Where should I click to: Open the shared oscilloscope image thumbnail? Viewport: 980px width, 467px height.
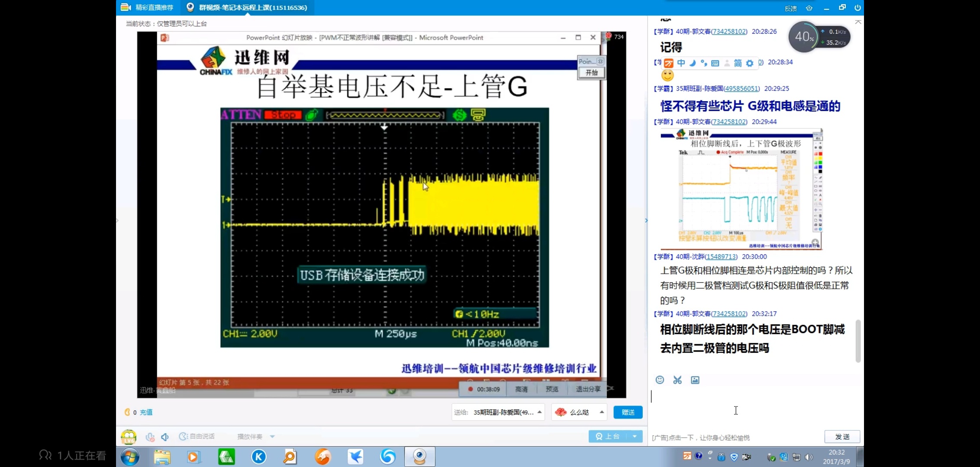point(741,189)
